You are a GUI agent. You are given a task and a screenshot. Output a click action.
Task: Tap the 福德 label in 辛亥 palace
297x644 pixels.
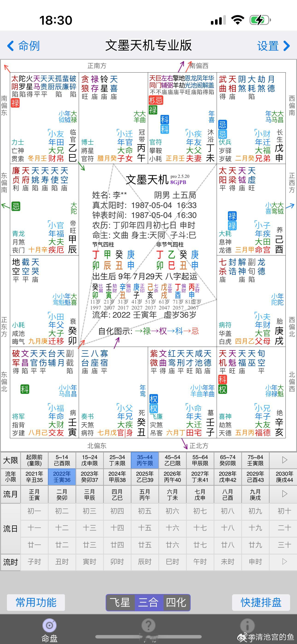(263, 433)
